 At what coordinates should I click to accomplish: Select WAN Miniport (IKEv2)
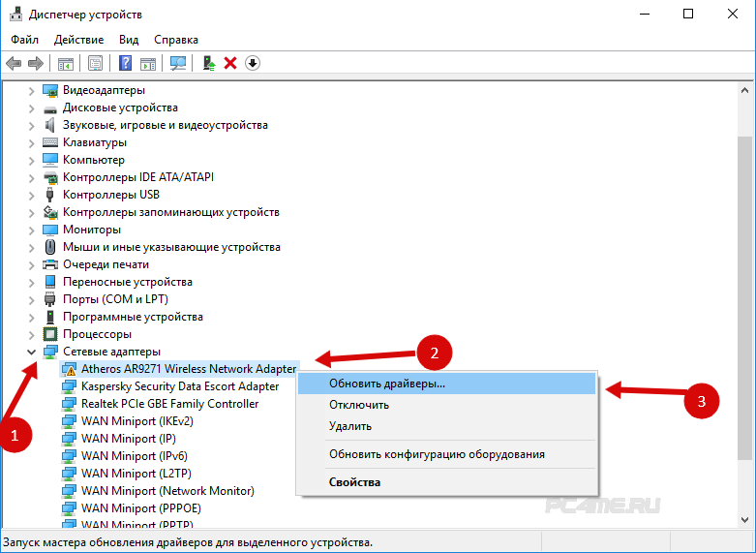[x=136, y=420]
